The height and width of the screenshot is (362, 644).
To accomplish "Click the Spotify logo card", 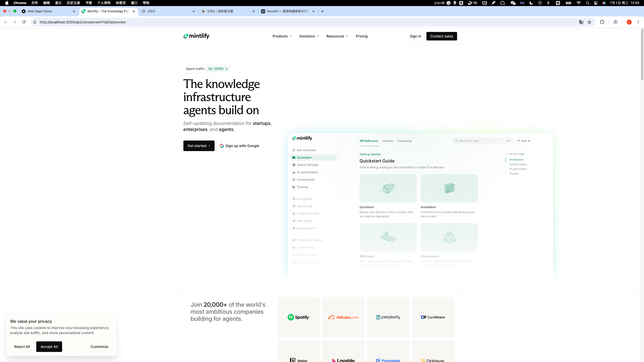I will point(298,317).
